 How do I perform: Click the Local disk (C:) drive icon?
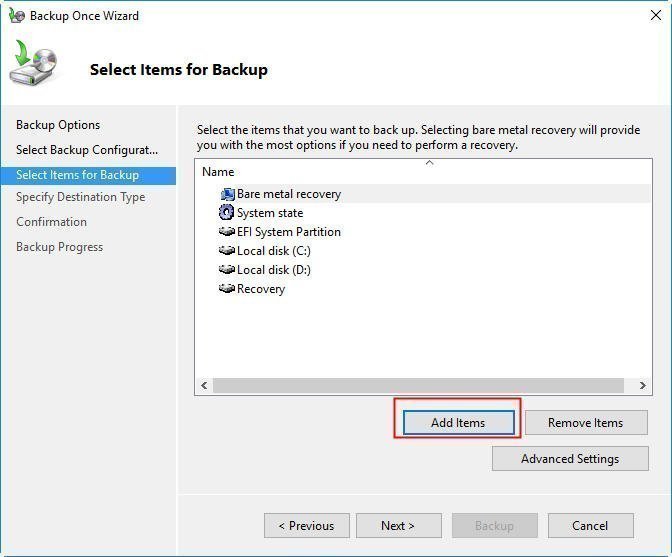[227, 251]
